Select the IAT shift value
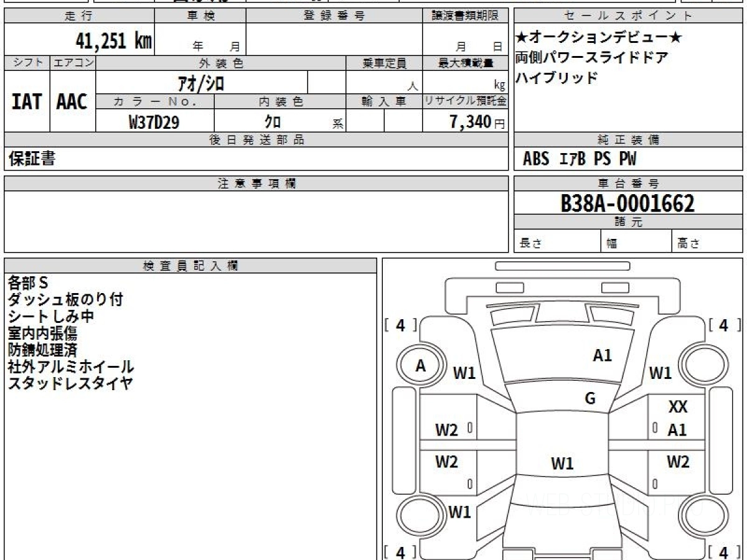The height and width of the screenshot is (560, 747). [x=27, y=101]
